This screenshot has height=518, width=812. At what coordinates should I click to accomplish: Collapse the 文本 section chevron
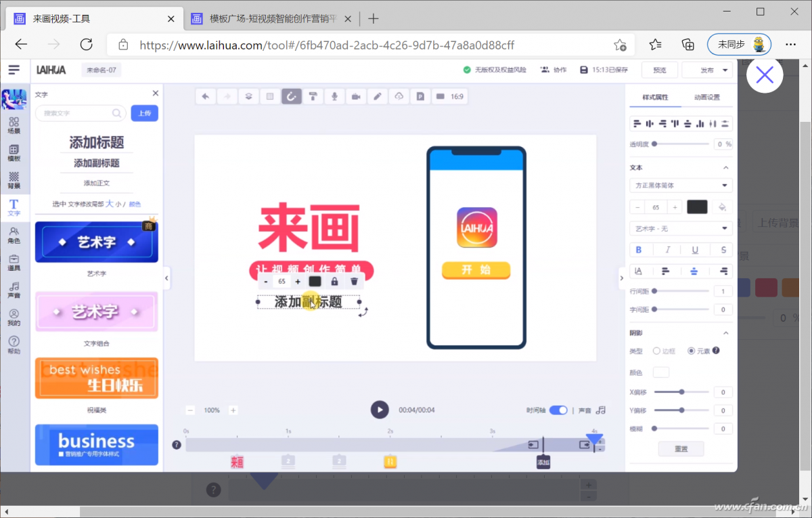[726, 167]
